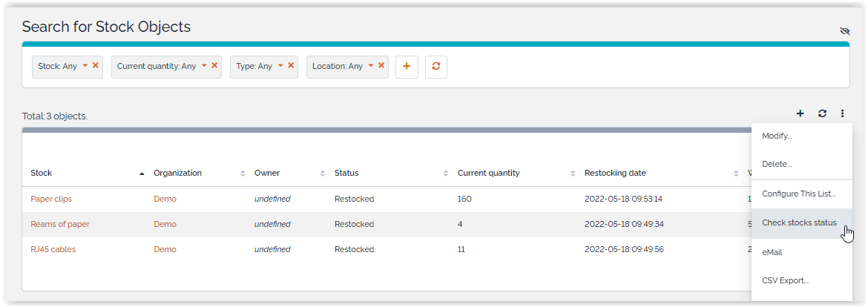Sort table by Current quantity column
Screen dimensions: 868x307
(x=488, y=173)
